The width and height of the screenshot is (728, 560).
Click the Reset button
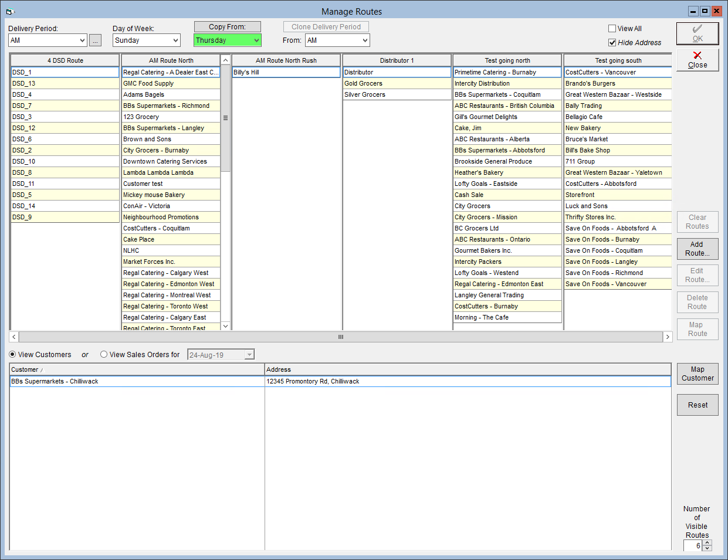[697, 405]
